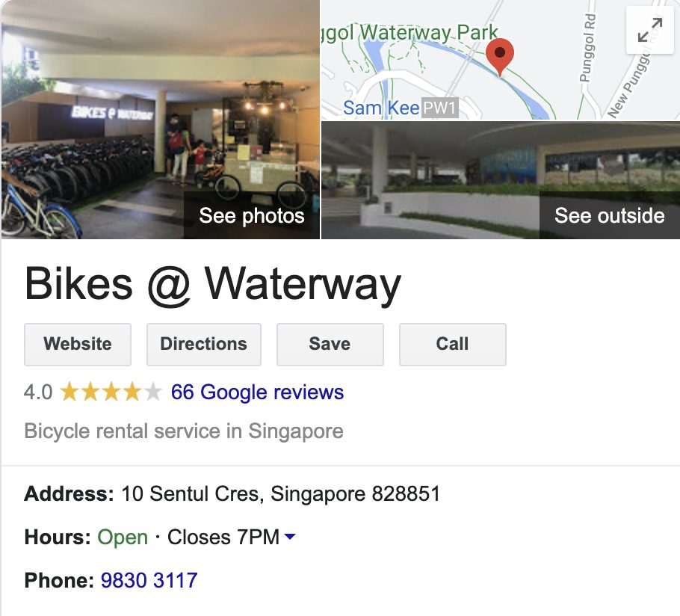Click the Punggol Rd label on the map
680x616 pixels.
(588, 48)
